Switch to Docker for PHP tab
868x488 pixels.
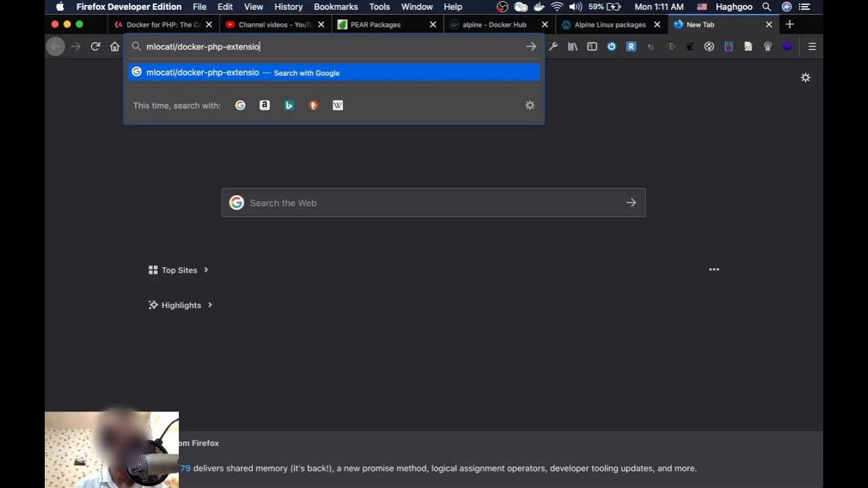coord(163,24)
